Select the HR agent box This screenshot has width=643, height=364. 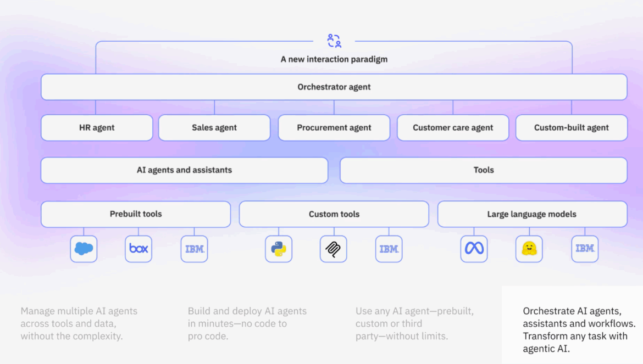97,127
